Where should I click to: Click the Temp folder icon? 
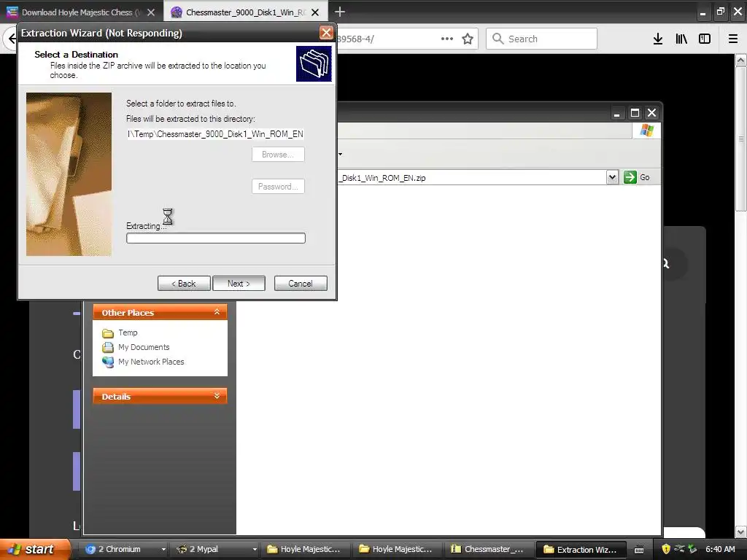(x=108, y=332)
